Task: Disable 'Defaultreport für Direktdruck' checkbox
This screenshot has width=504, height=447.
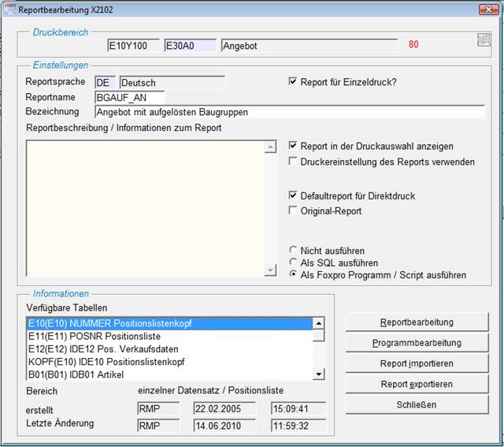Action: click(293, 196)
